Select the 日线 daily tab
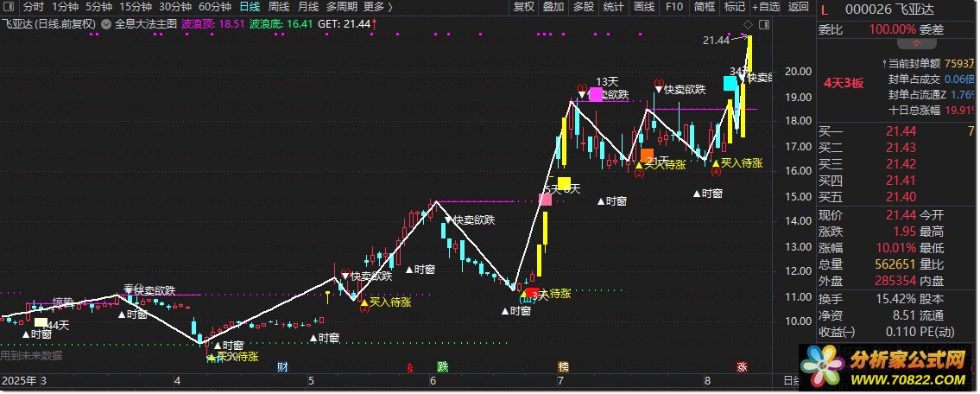This screenshot has width=980, height=394. pos(250,7)
